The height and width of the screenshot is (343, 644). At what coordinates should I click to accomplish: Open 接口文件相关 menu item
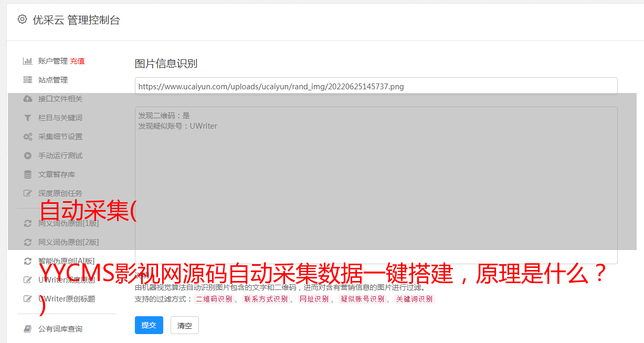click(x=60, y=99)
